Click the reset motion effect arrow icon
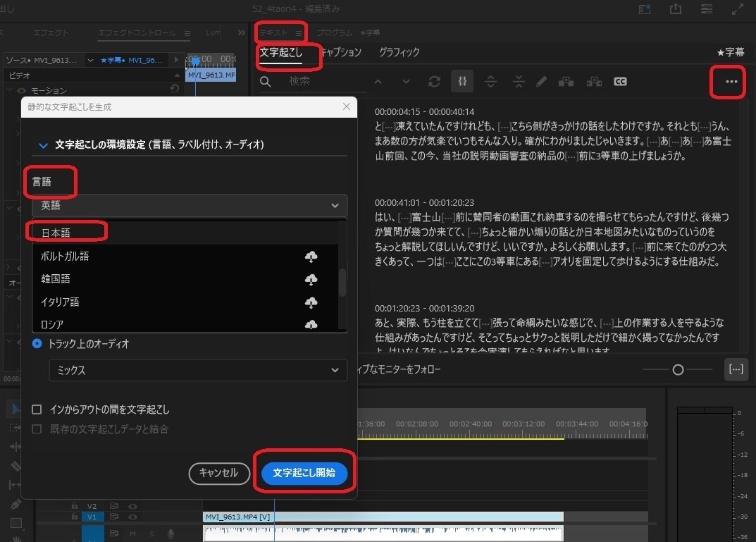 [x=175, y=89]
